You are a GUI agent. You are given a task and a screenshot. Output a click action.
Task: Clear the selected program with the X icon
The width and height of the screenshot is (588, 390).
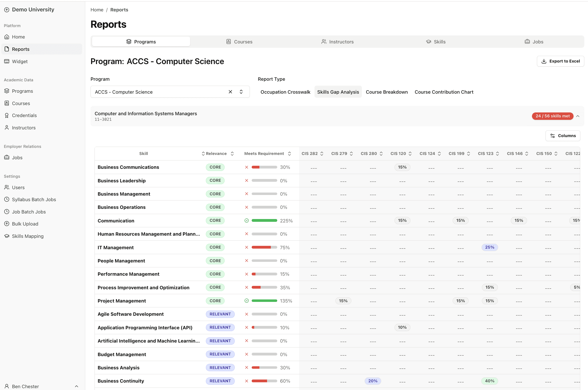click(x=230, y=92)
